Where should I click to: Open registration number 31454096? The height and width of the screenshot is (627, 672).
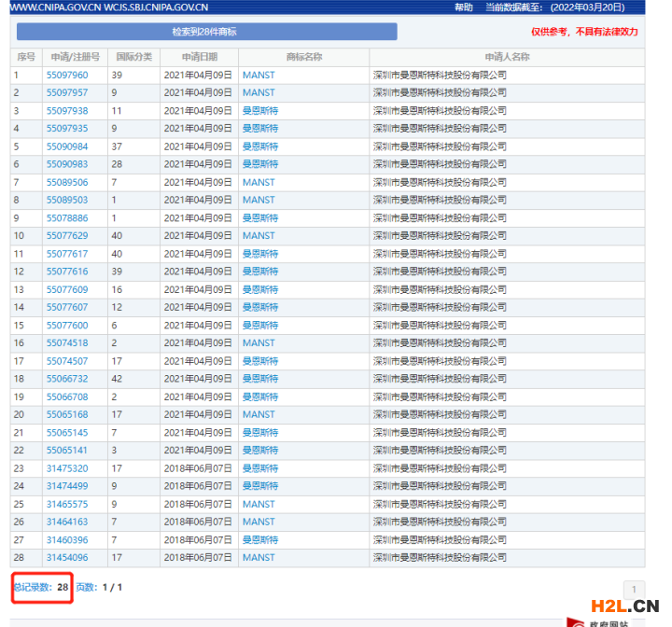[67, 558]
